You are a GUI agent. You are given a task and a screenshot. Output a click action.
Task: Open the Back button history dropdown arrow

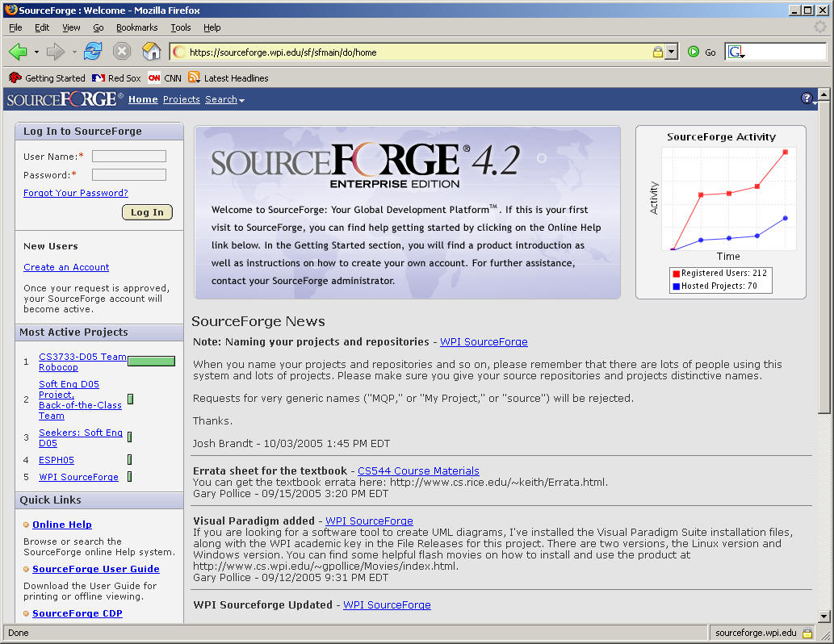tap(36, 52)
